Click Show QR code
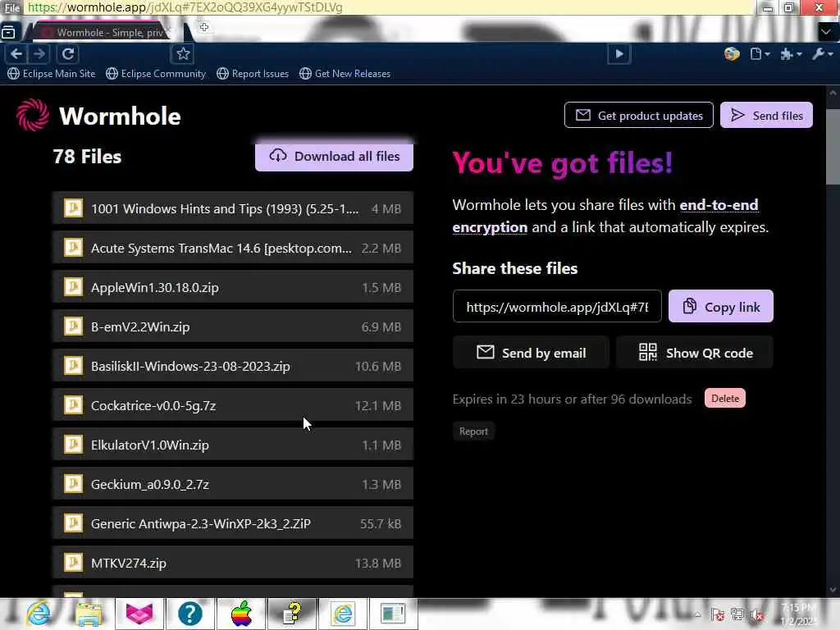The height and width of the screenshot is (630, 840). tap(695, 353)
